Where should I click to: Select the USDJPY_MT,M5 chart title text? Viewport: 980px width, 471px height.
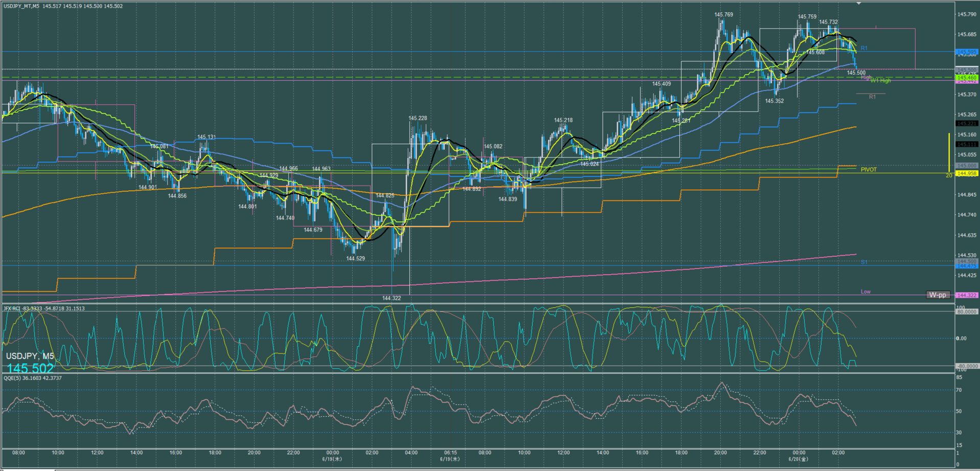(21, 6)
